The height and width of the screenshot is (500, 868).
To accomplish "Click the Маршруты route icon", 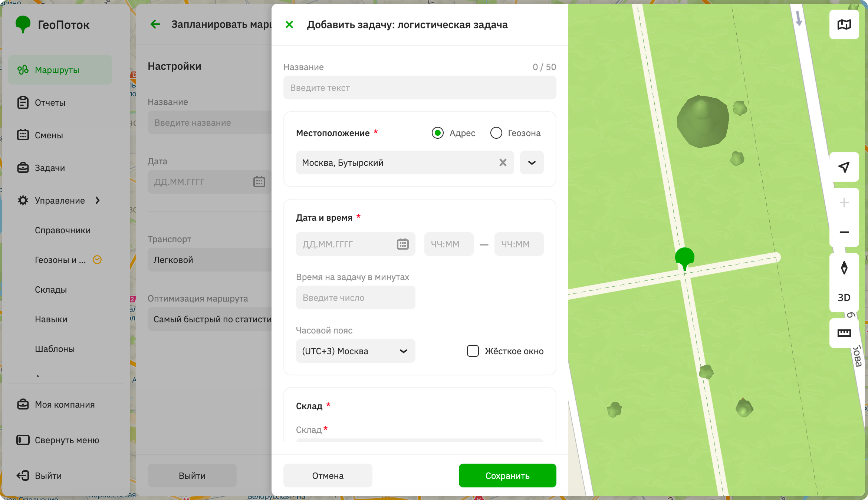I will (x=23, y=70).
